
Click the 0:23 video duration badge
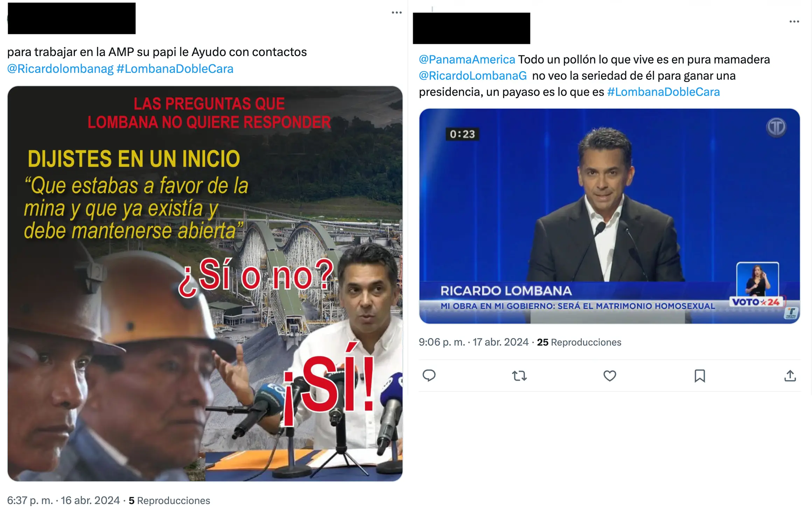(x=462, y=134)
